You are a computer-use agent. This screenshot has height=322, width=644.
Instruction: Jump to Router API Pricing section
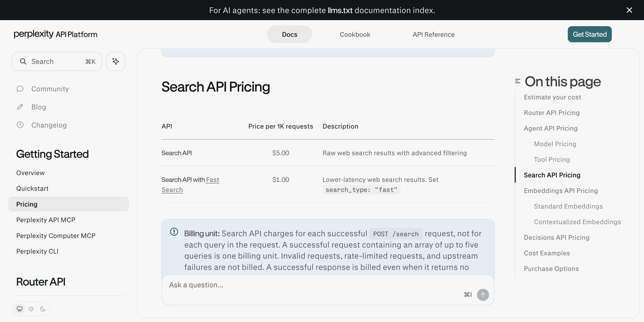[552, 113]
